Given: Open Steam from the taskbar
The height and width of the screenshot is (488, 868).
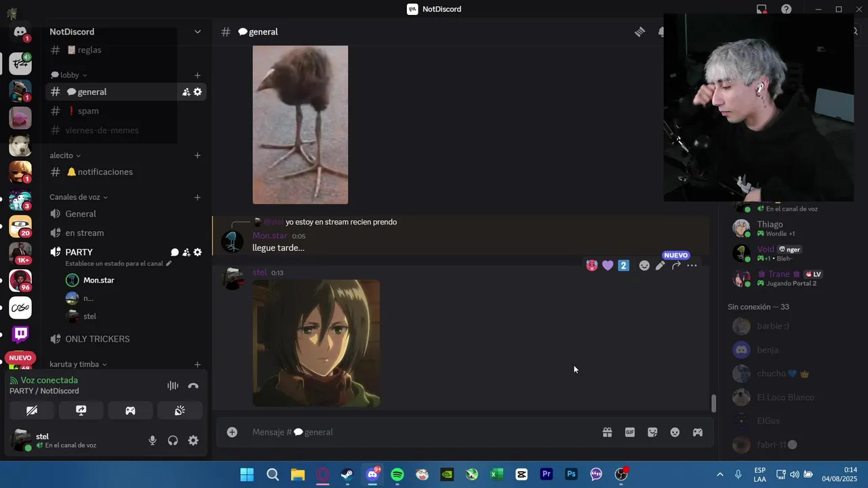Looking at the screenshot, I should coord(347,474).
